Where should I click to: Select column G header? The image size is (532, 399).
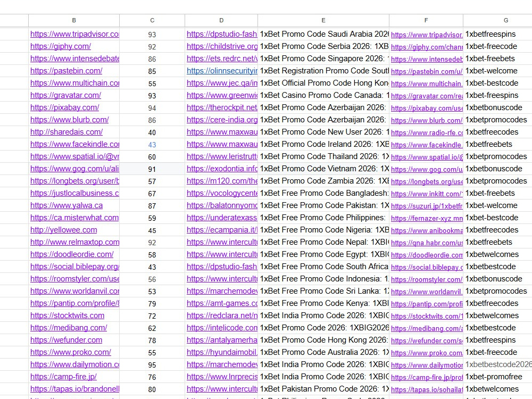(x=505, y=20)
